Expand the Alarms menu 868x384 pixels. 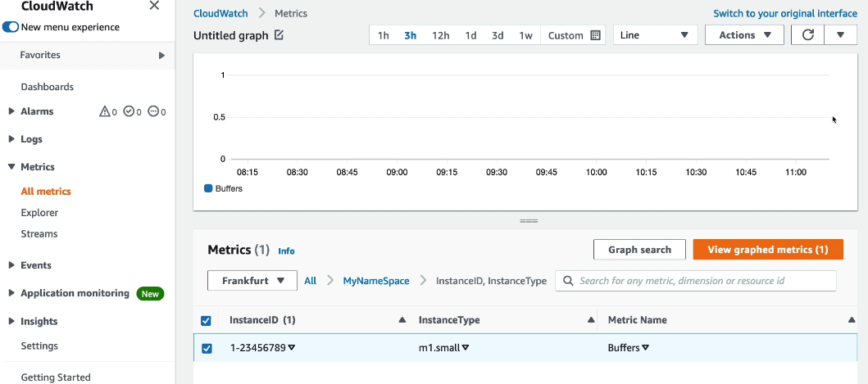[11, 111]
